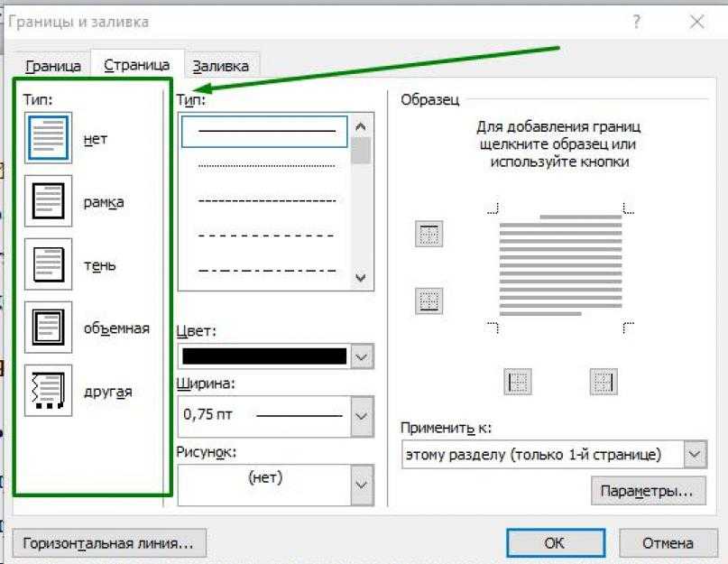Click the Горизонтальная линия button
The image size is (728, 564).
(x=109, y=542)
